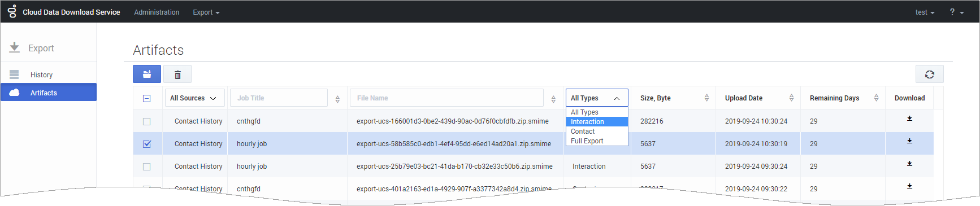Sort by Remaining Days column arrows
980x206 pixels.
point(876,98)
